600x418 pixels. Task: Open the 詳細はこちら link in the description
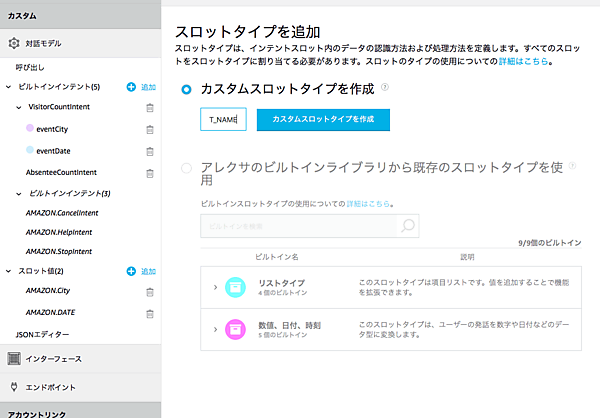pos(529,62)
